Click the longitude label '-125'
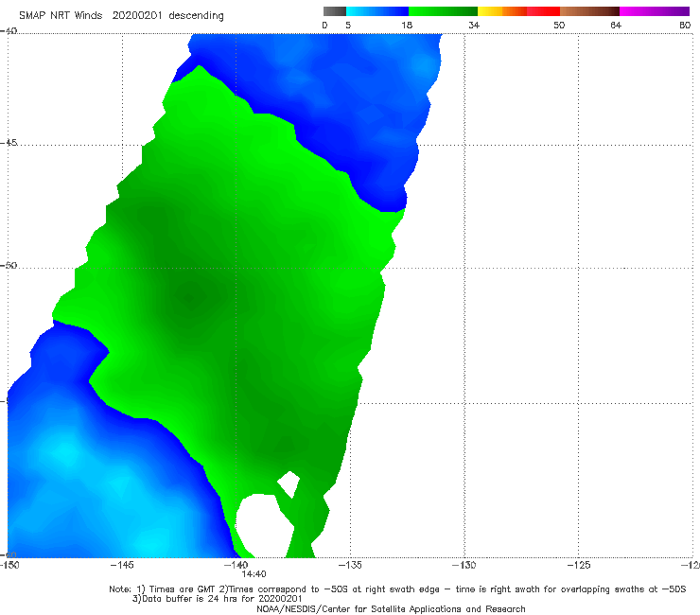 578,565
